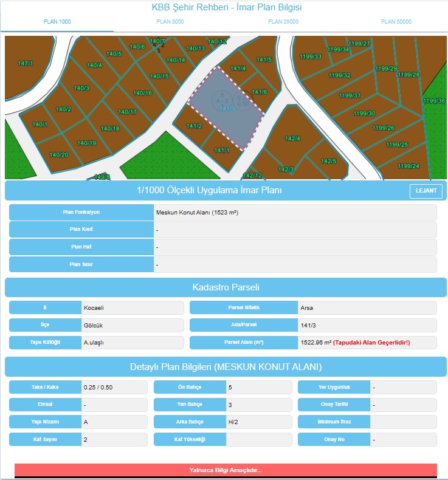This screenshot has width=448, height=480.
Task: Click the Taks / Kaks value field
Action: [x=114, y=388]
